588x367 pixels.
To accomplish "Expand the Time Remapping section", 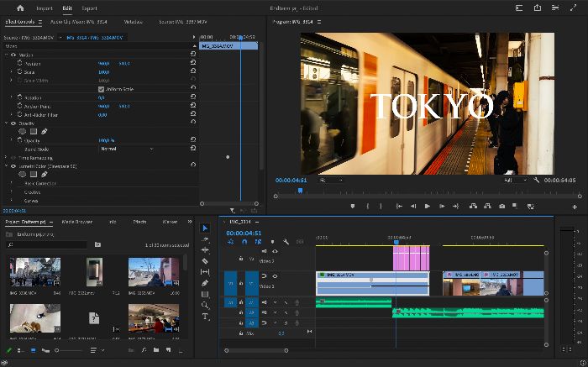I will pyautogui.click(x=6, y=158).
